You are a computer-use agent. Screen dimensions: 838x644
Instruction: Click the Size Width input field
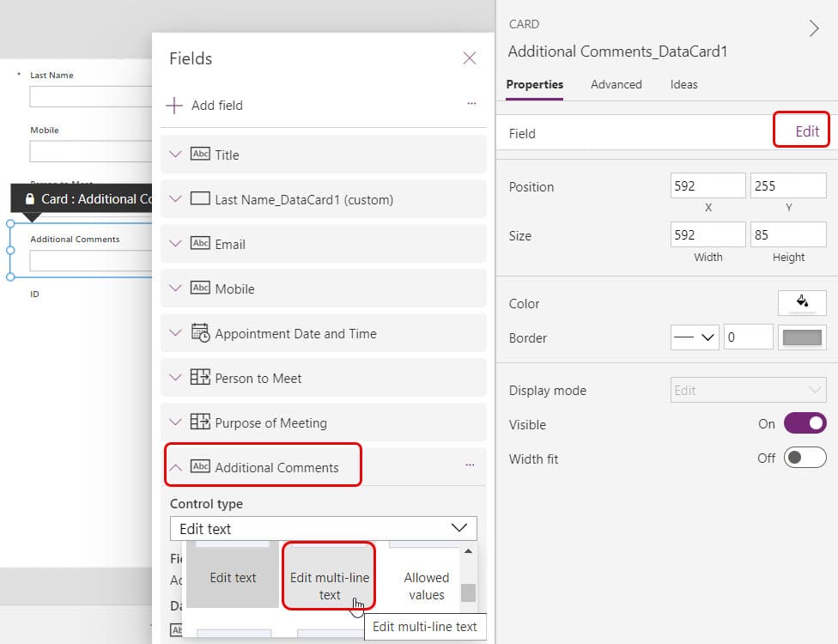tap(707, 234)
